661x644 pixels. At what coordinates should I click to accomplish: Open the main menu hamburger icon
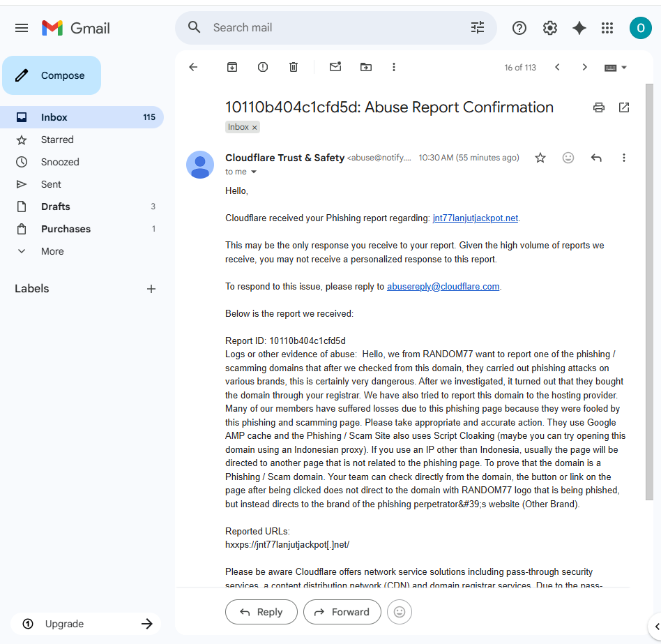pyautogui.click(x=22, y=28)
